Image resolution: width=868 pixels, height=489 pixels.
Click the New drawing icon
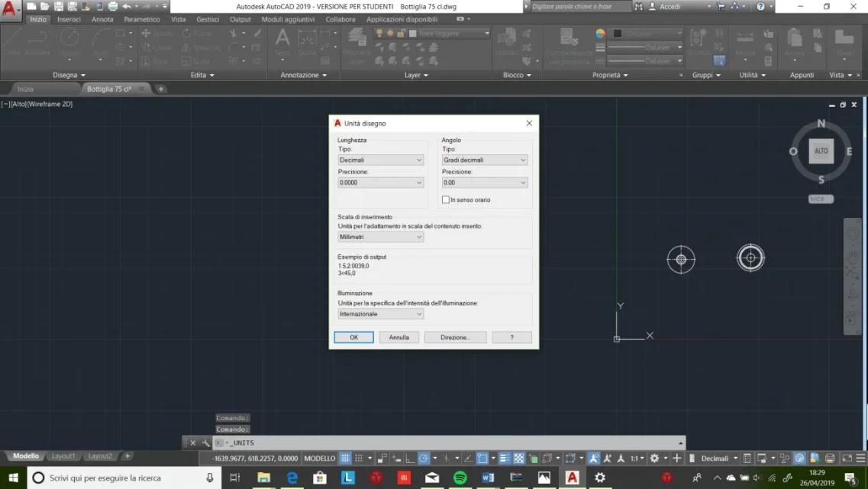[31, 6]
